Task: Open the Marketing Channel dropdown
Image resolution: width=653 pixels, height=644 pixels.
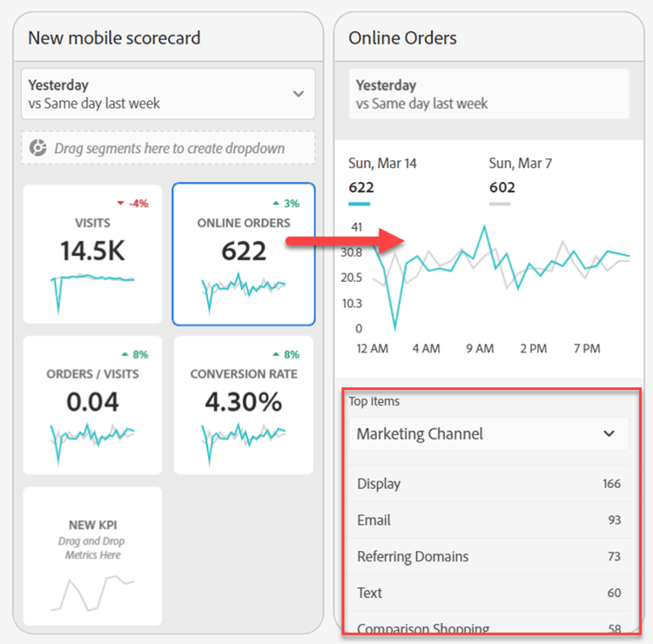Action: pos(489,433)
